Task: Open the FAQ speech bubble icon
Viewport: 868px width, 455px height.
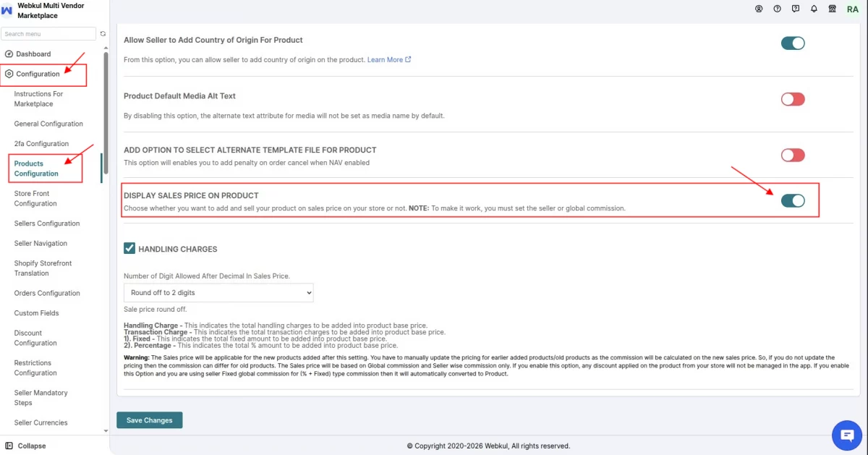Action: [796, 9]
